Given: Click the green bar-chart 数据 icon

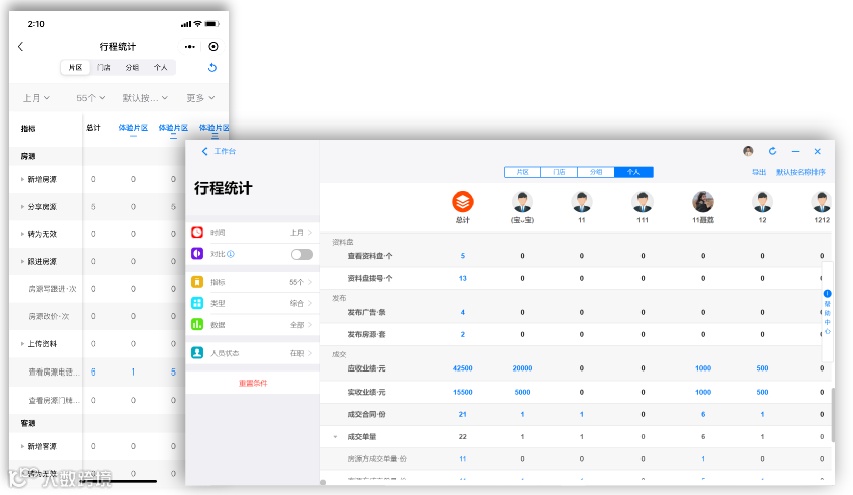Looking at the screenshot, I should [x=197, y=325].
